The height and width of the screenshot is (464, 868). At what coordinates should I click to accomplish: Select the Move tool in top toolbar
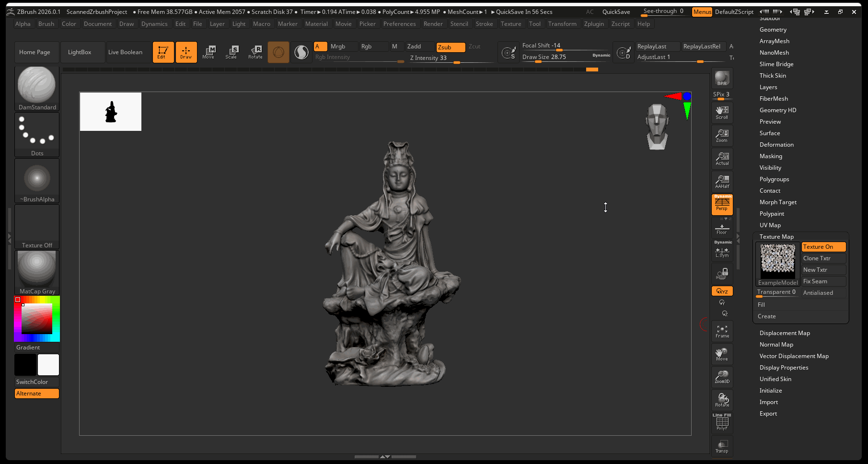click(208, 52)
